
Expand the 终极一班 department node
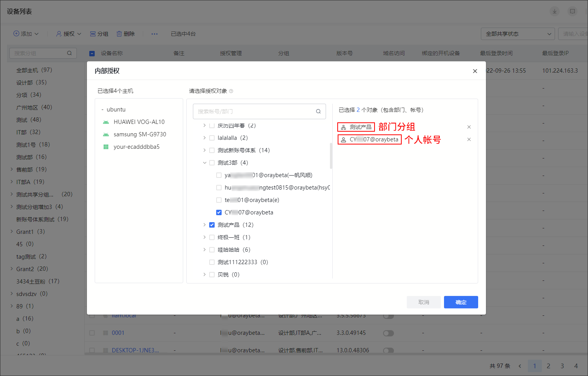[x=205, y=237]
